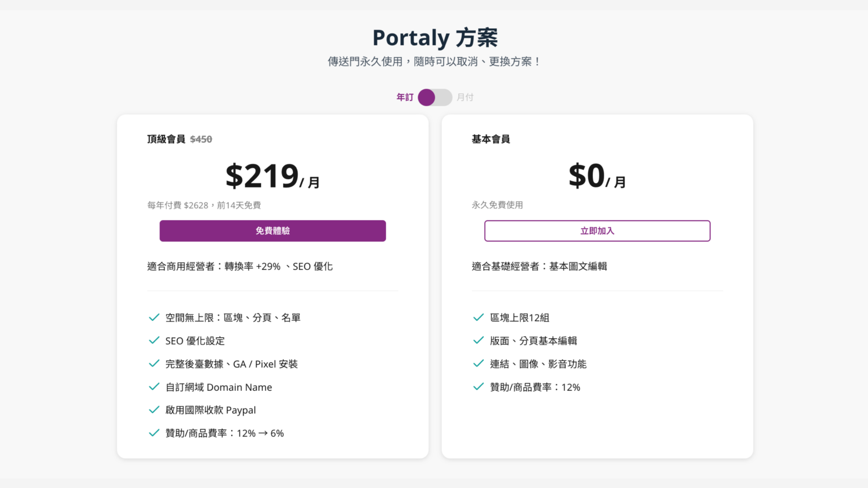Click the 免費體驗 button
Viewport: 868px width, 488px height.
[272, 230]
